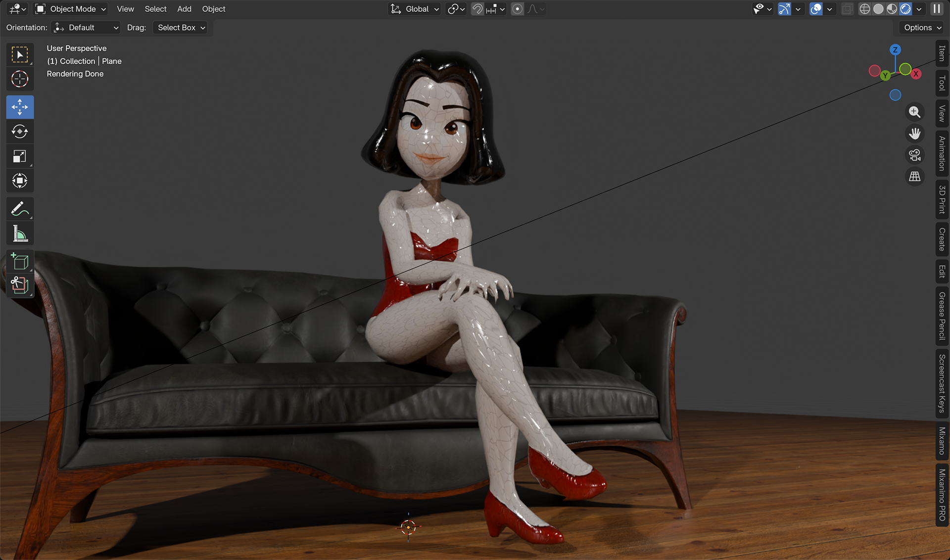Select the Cursor tool
This screenshot has width=950, height=560.
20,79
